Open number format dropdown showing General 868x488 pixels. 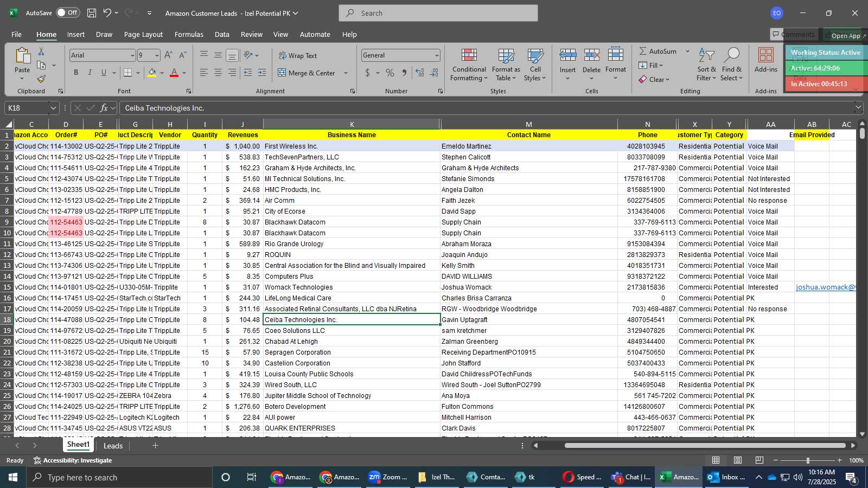pyautogui.click(x=437, y=55)
